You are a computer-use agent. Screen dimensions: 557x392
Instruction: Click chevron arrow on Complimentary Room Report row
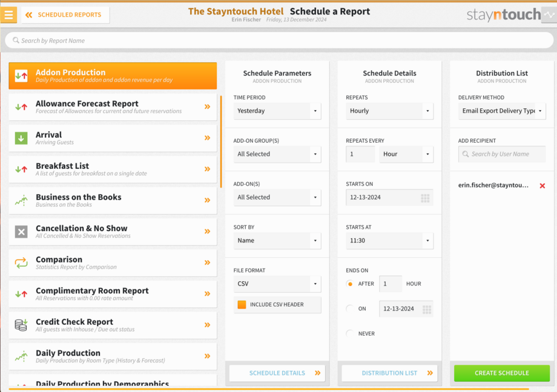[208, 294]
